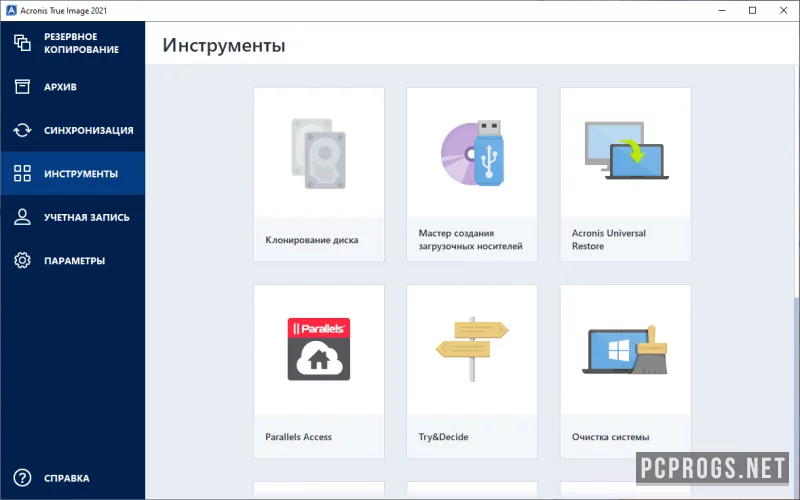Screen dimensions: 800x500
Task: Click the Account person icon
Action: [x=22, y=217]
